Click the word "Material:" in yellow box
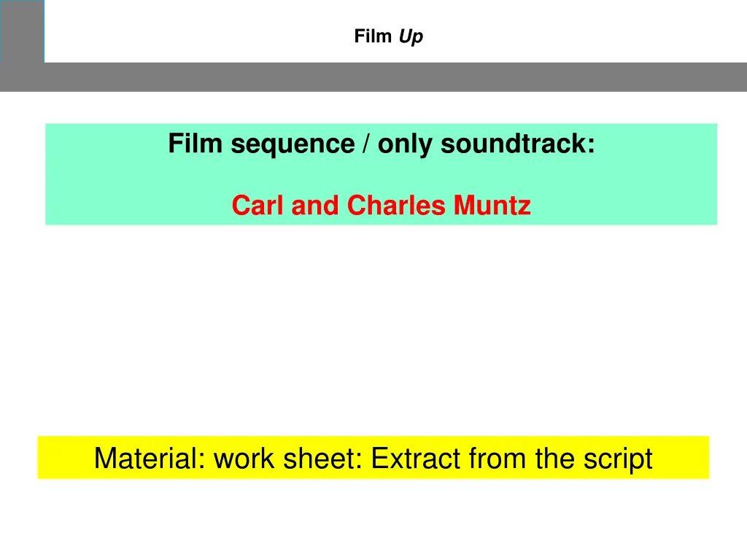Image resolution: width=747 pixels, height=560 pixels. click(150, 459)
